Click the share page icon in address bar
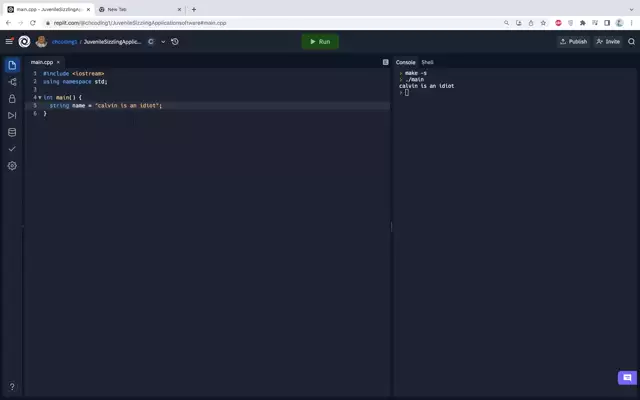Viewport: 640px width, 400px height. click(531, 23)
